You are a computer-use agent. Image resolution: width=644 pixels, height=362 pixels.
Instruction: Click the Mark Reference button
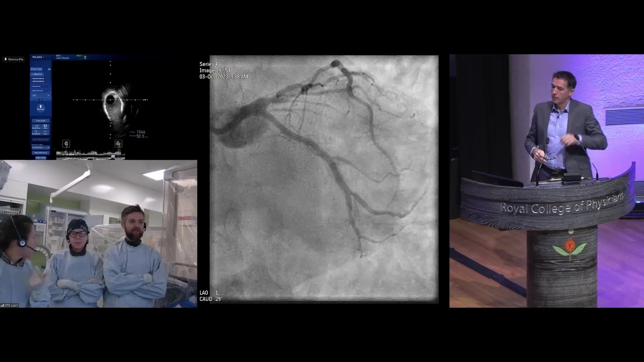pos(41,153)
